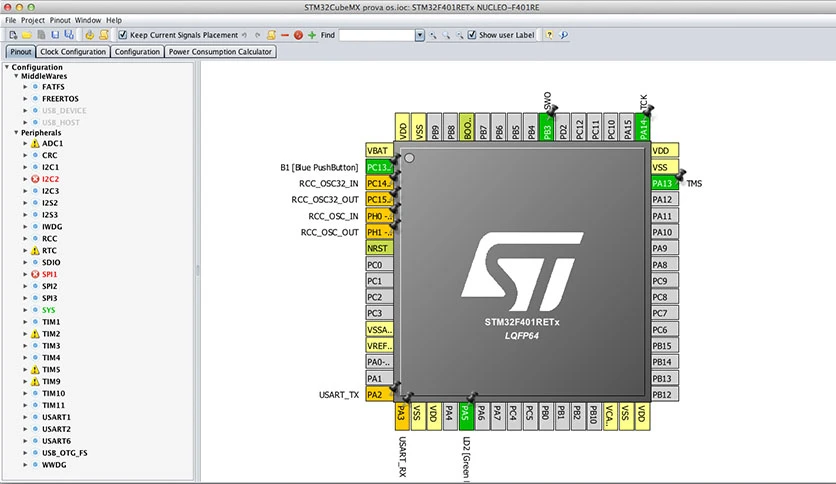Click the orange PA3 pin on chip

click(402, 416)
